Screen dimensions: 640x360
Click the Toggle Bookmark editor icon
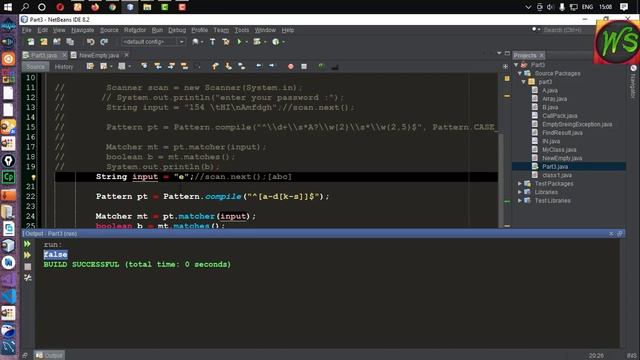point(242,66)
